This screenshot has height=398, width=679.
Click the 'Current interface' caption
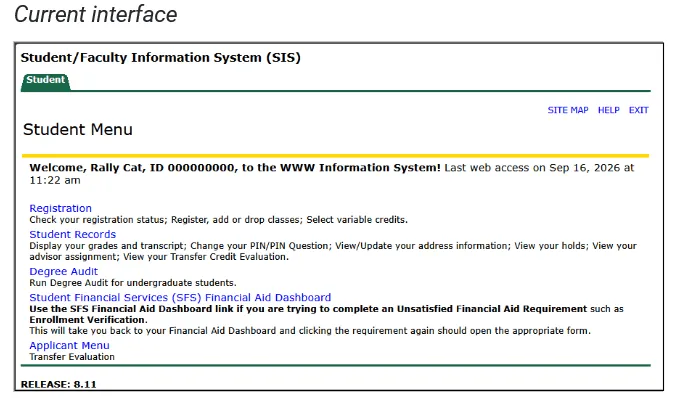pyautogui.click(x=96, y=14)
